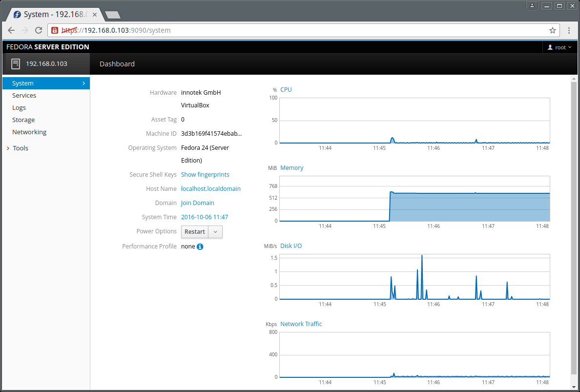Click Join Domain link
580x392 pixels.
point(197,203)
